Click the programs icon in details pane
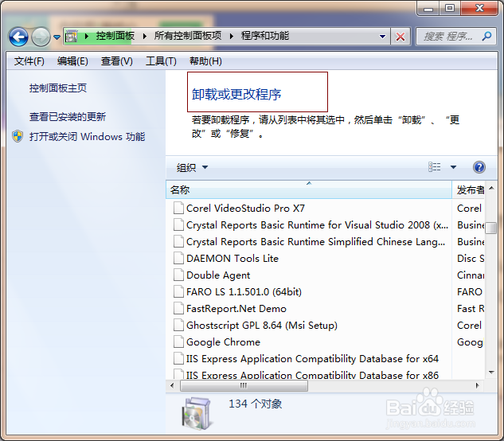504x441 pixels. [197, 413]
